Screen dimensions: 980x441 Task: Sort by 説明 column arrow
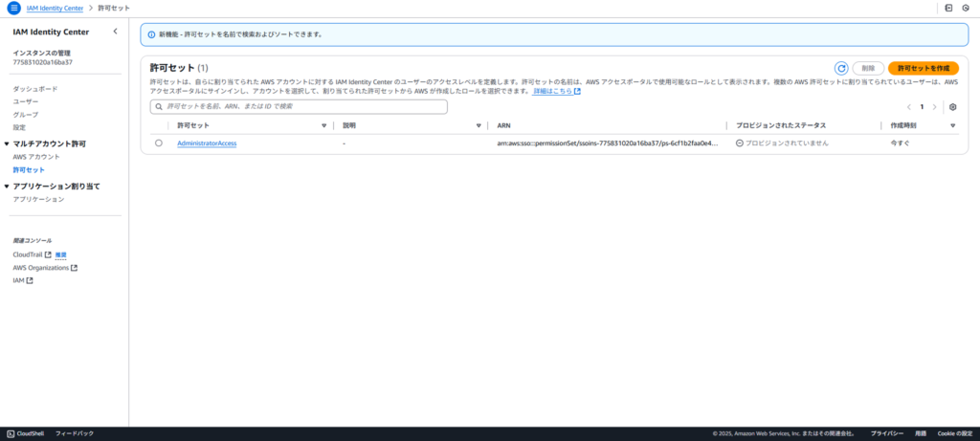pyautogui.click(x=479, y=125)
